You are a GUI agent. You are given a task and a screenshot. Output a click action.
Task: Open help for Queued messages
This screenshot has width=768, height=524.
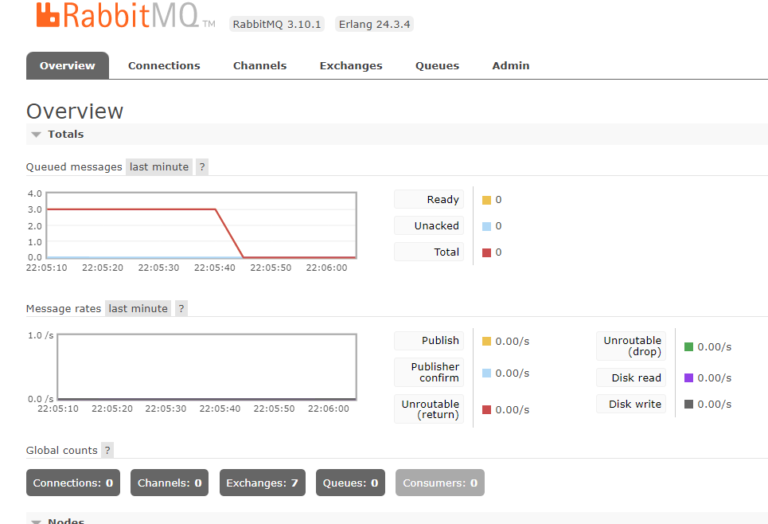[202, 167]
